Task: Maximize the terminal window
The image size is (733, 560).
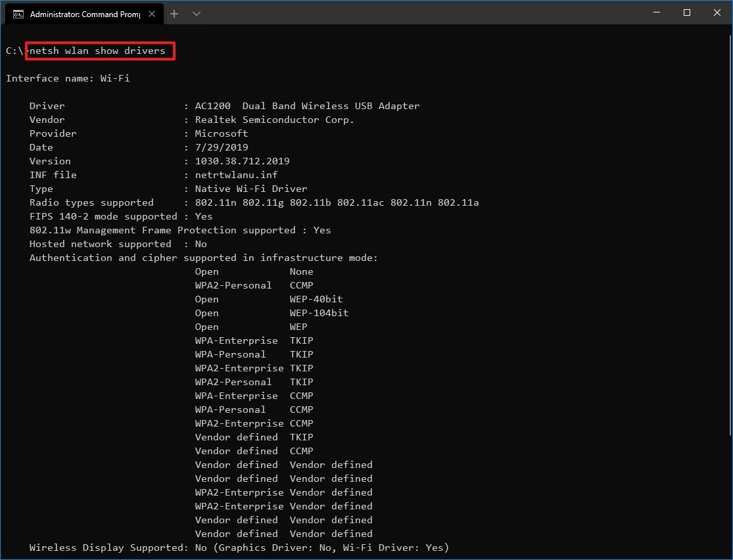Action: coord(686,13)
